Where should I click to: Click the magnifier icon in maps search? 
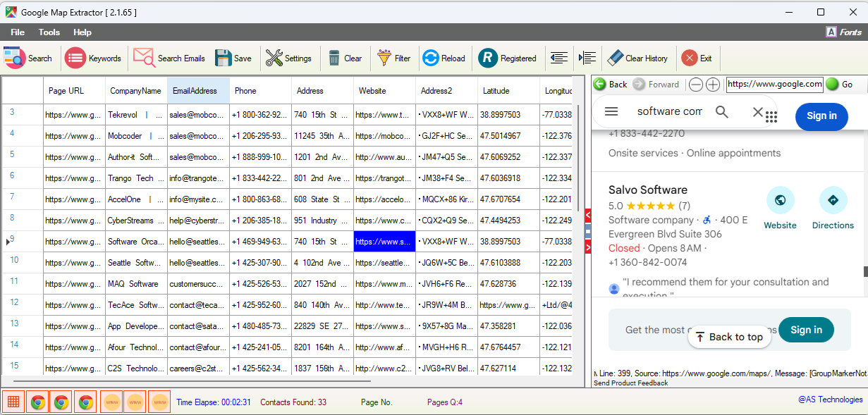pyautogui.click(x=721, y=111)
